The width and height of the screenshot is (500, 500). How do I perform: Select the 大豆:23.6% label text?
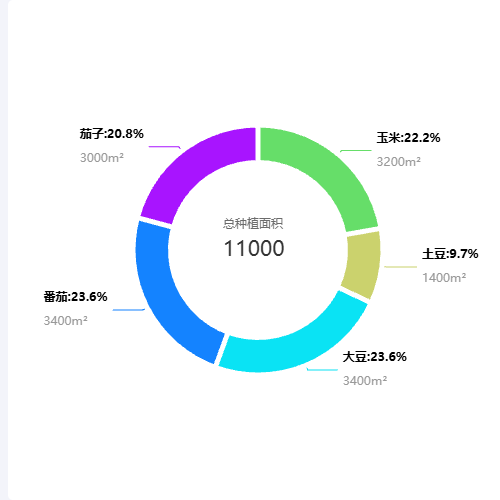[x=375, y=357]
